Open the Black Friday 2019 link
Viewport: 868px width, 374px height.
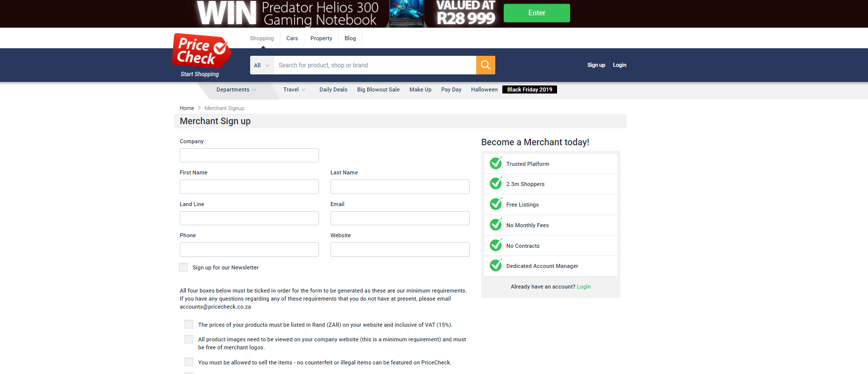coord(529,89)
